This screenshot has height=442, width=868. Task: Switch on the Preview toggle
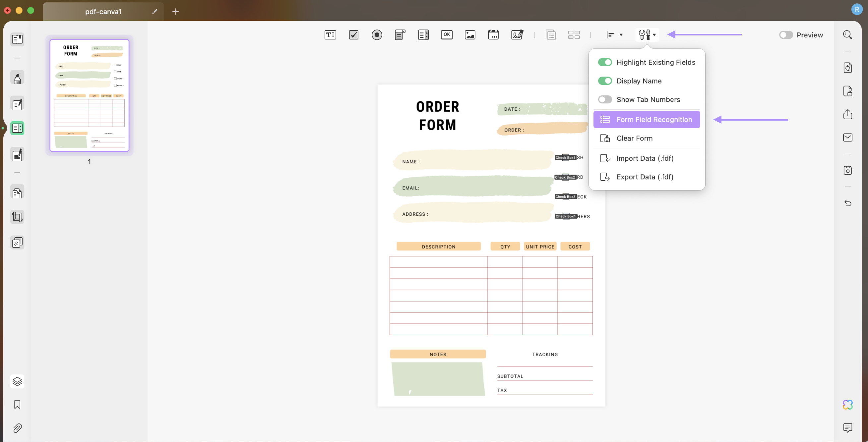[785, 35]
